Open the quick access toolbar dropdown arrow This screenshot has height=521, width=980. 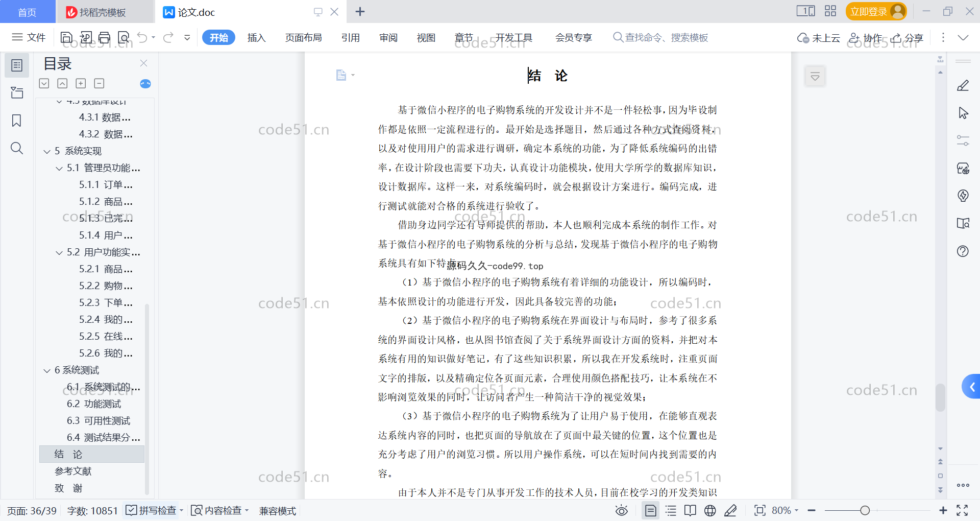(x=187, y=37)
